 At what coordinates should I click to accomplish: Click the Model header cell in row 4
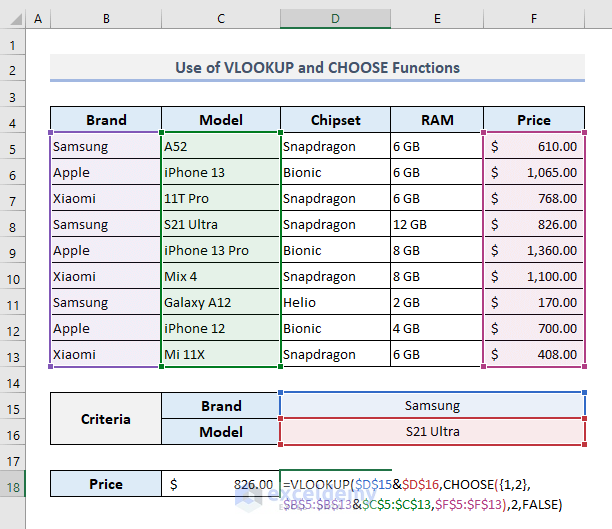pos(221,120)
